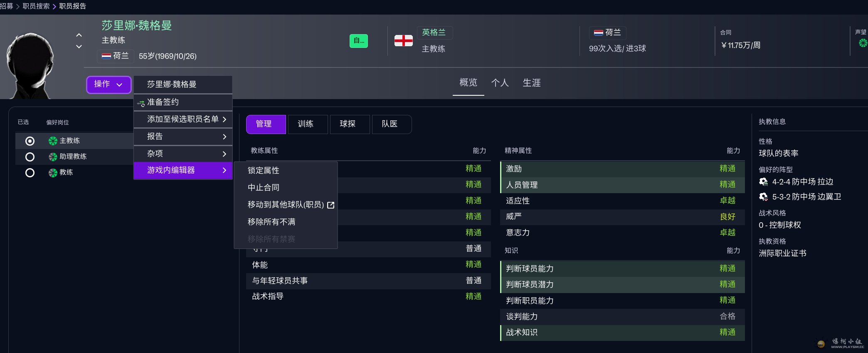Viewport: 868px width, 353px height.
Task: Expand the 添加至候选职员名单 submenu
Action: (183, 119)
